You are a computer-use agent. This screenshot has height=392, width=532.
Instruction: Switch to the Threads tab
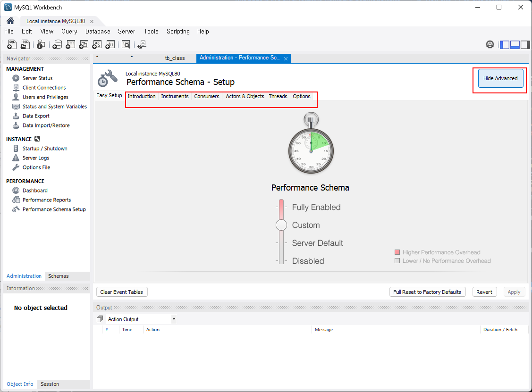coord(278,96)
